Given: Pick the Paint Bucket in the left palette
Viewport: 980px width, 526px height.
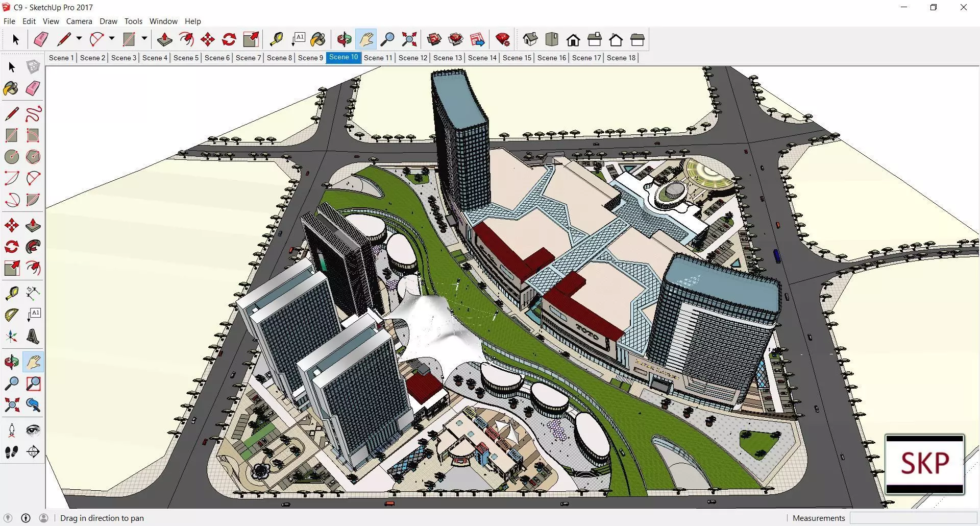Looking at the screenshot, I should [x=12, y=88].
